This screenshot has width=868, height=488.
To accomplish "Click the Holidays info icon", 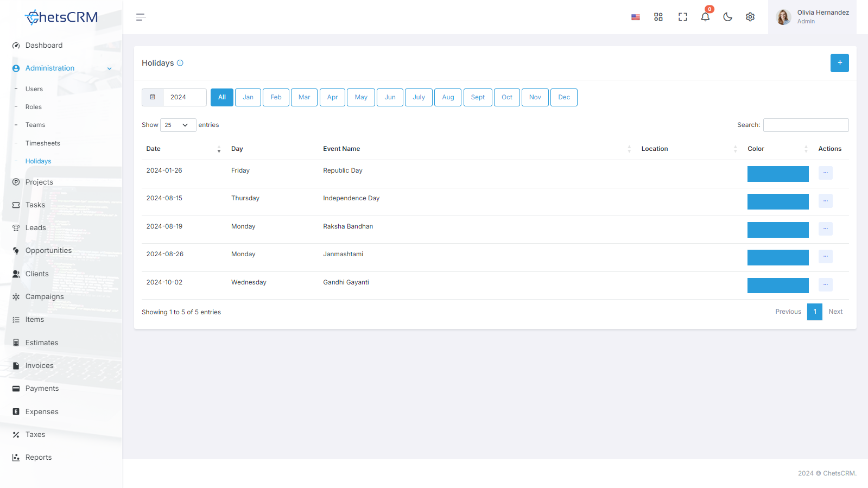I will click(180, 63).
